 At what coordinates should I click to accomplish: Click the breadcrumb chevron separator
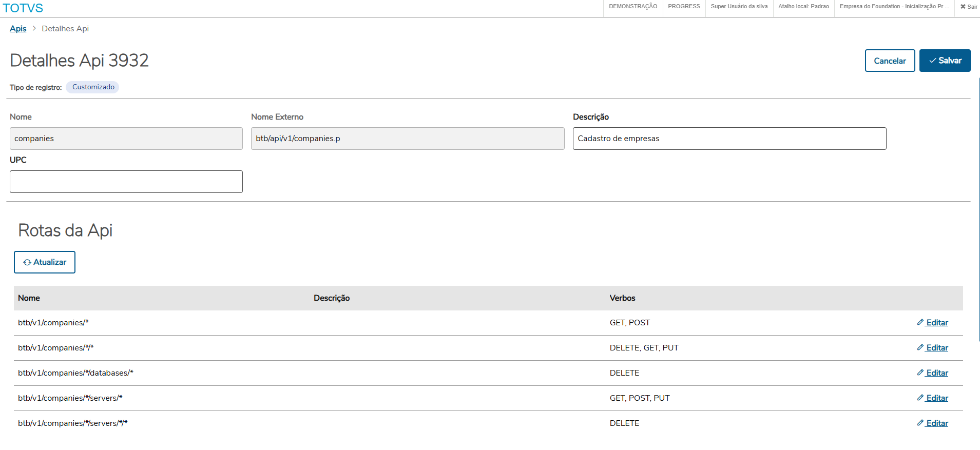point(34,28)
